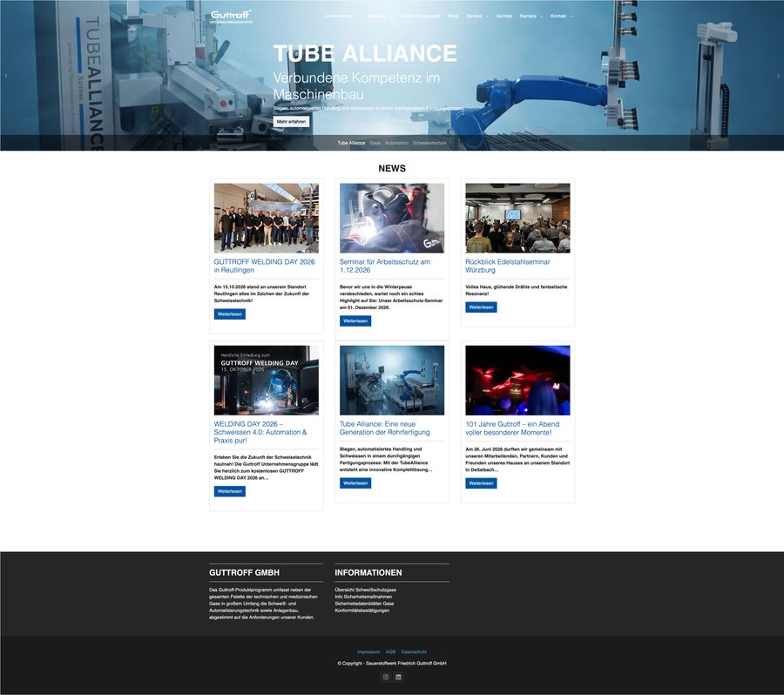Open the AGB link
Image resolution: width=784 pixels, height=695 pixels.
[390, 652]
